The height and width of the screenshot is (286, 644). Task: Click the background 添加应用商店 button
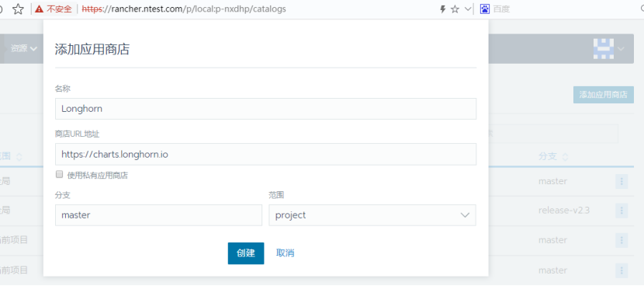coord(604,95)
